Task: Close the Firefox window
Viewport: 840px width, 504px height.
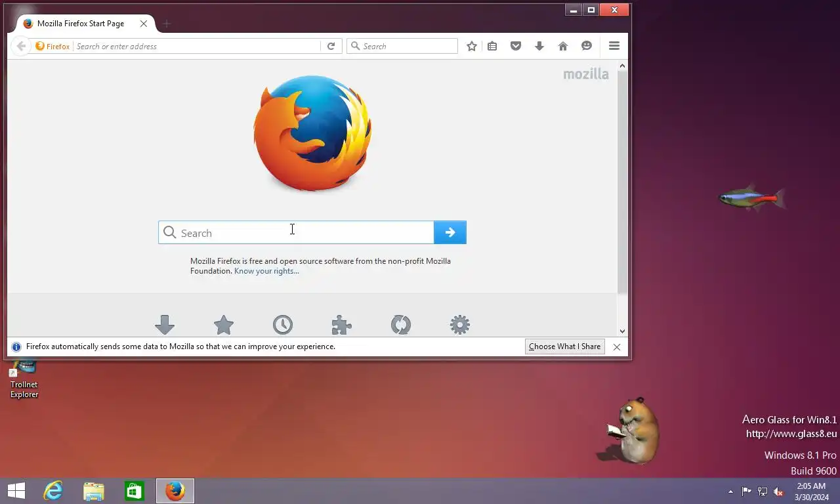Action: (x=614, y=10)
